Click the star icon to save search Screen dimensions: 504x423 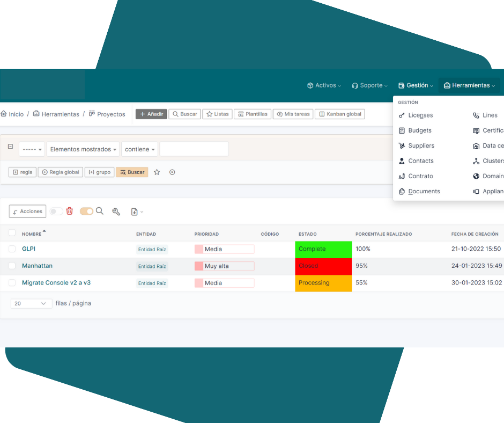(157, 172)
